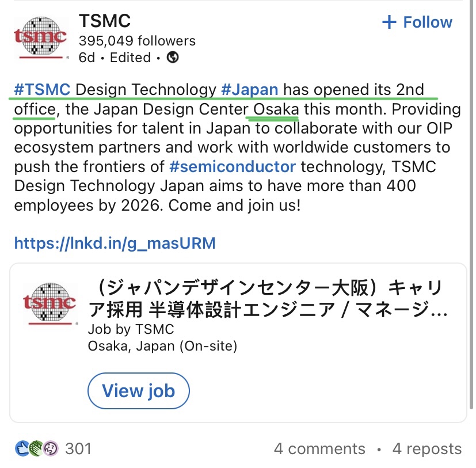This screenshot has height=468, width=476.
Task: Click the thumbs-up like reaction icon
Action: (22, 448)
